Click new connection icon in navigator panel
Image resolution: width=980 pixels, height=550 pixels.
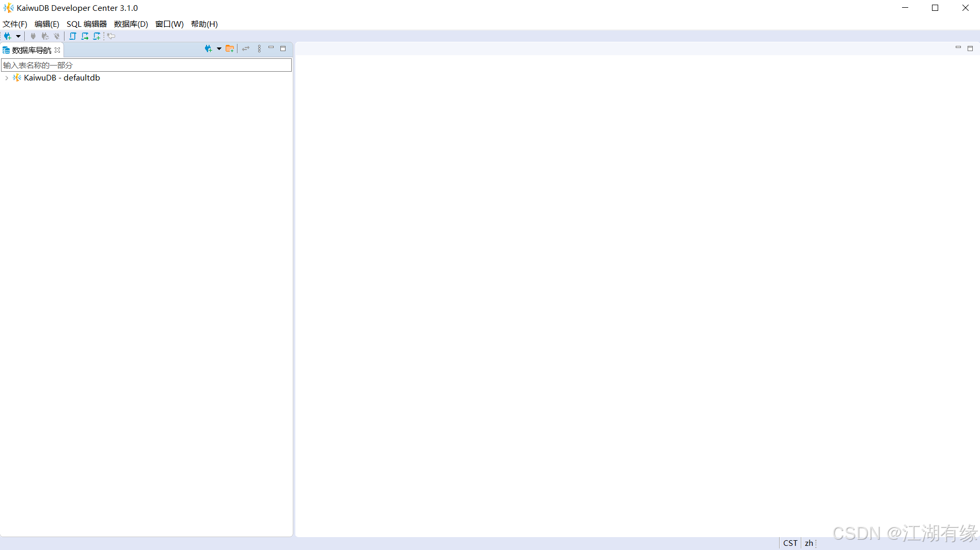(208, 48)
